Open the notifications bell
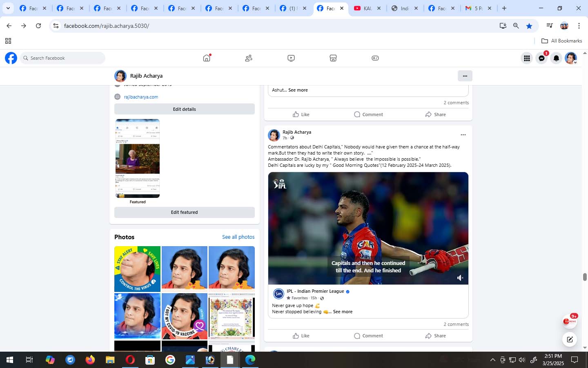Image resolution: width=588 pixels, height=368 pixels. (556, 58)
